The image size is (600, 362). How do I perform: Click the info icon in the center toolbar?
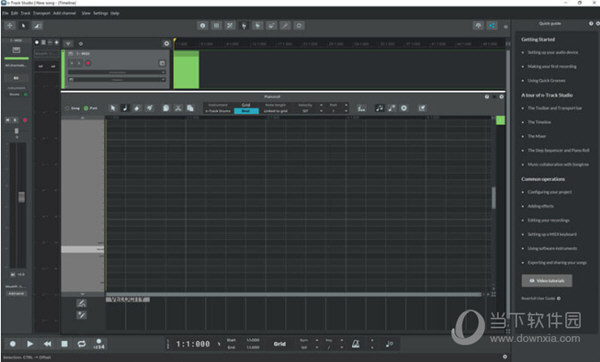202,26
